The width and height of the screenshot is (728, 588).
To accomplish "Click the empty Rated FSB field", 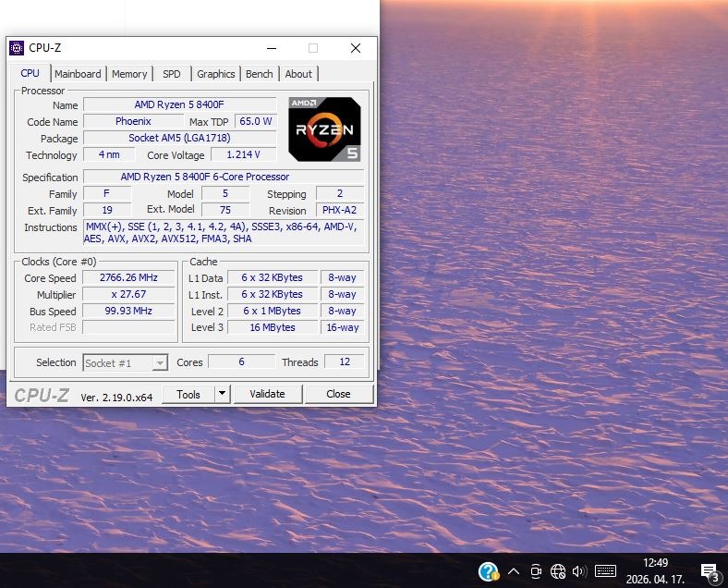I will coord(128,327).
